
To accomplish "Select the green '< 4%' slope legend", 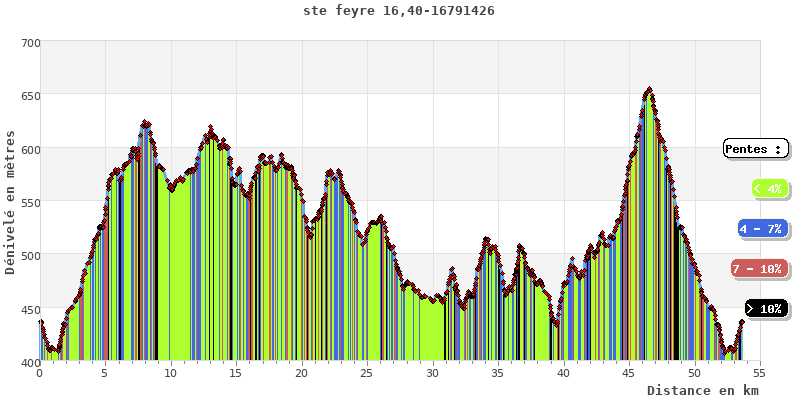I will [x=770, y=189].
